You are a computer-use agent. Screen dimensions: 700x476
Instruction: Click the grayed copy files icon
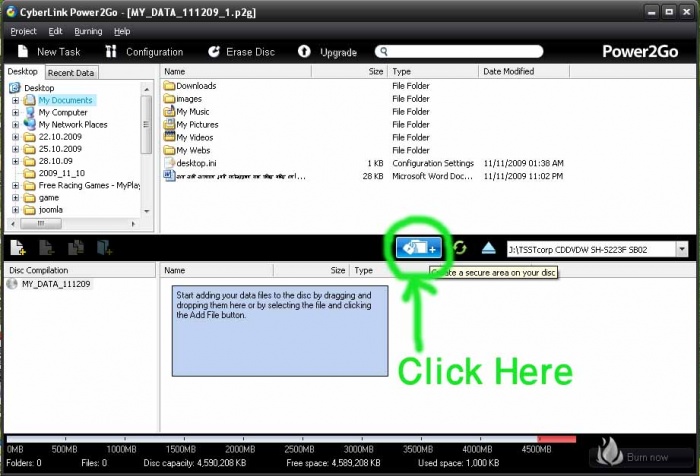75,248
